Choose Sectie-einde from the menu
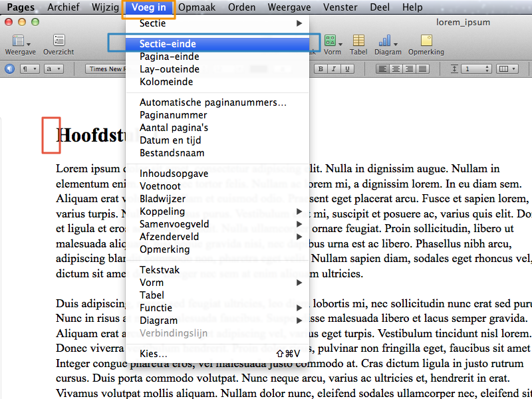The width and height of the screenshot is (532, 399). pos(217,44)
